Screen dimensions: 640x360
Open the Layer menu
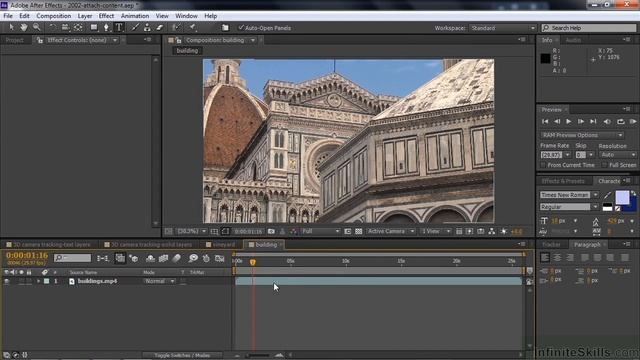(84, 16)
